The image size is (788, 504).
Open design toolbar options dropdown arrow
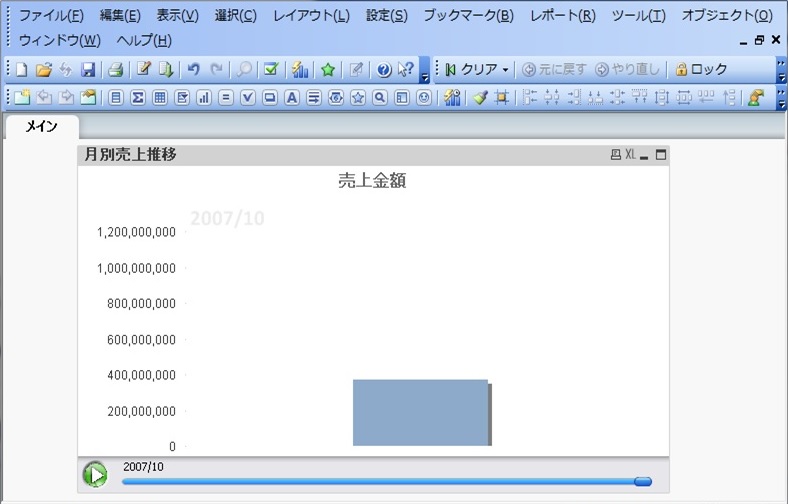[x=781, y=104]
